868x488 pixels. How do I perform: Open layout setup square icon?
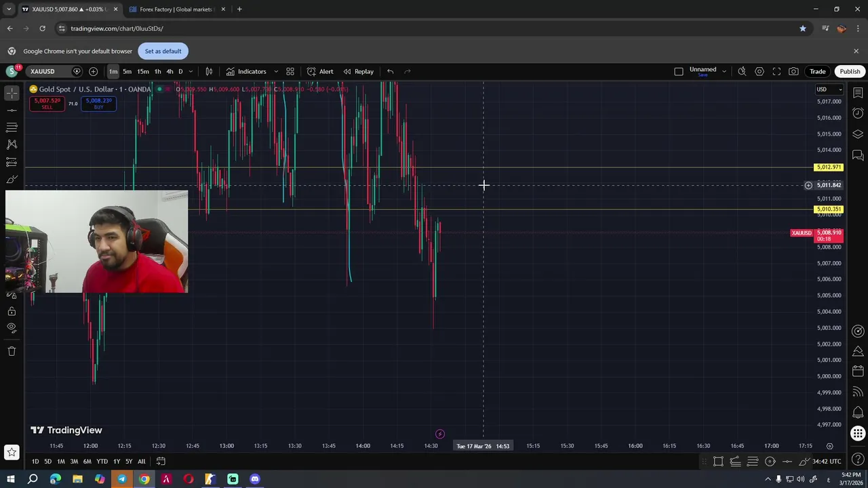click(679, 71)
